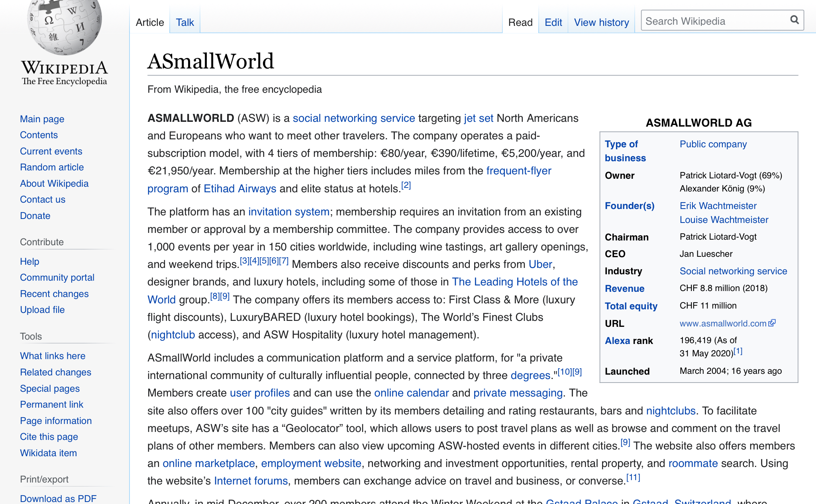Image resolution: width=816 pixels, height=504 pixels.
Task: Click the CHF 8.8 million (2018) value
Action: point(724,288)
